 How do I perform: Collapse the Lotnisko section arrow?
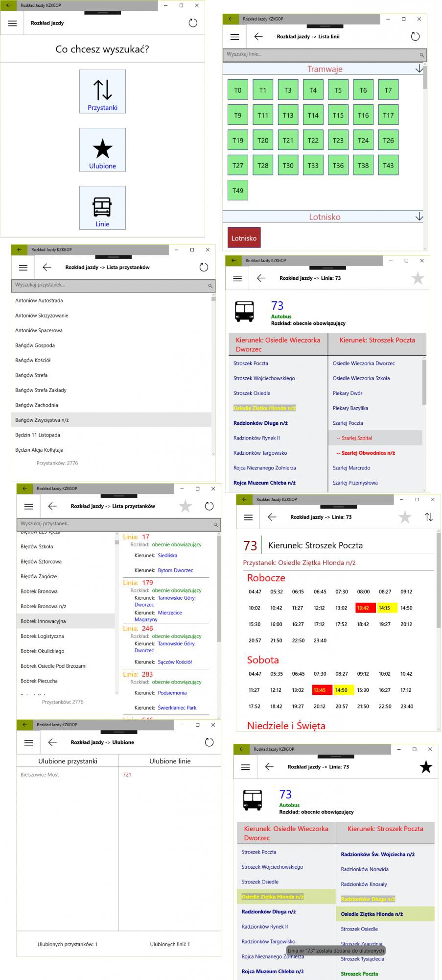pos(419,217)
